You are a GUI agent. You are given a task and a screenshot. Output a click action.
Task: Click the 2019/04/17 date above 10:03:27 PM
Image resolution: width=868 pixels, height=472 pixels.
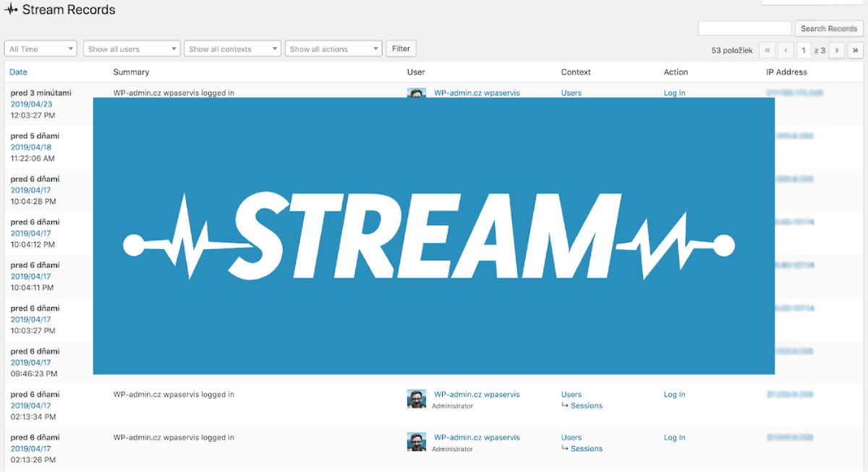31,319
